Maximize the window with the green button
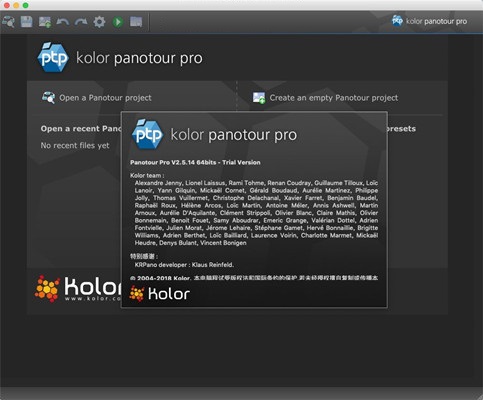Screen dimensions: 483x400 pos(26,5)
